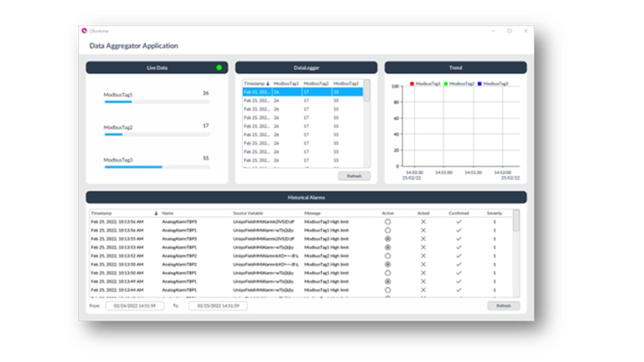This screenshot has height=362, width=644.
Task: Select Active radio for 10:13:52 AM alarm
Action: point(387,256)
